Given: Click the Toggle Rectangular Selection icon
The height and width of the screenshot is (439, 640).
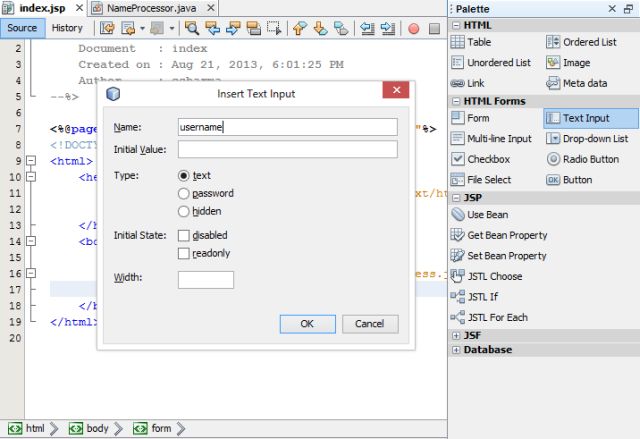Looking at the screenshot, I should pyautogui.click(x=274, y=28).
